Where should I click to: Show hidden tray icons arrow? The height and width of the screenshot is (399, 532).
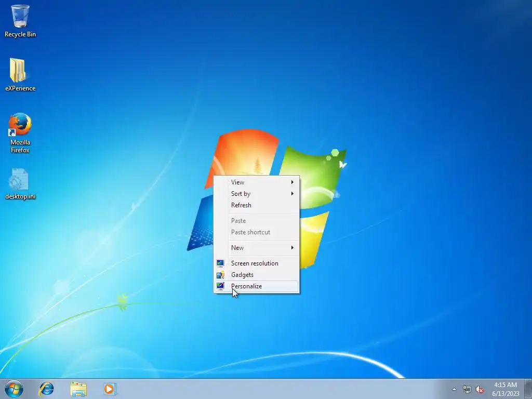point(454,389)
